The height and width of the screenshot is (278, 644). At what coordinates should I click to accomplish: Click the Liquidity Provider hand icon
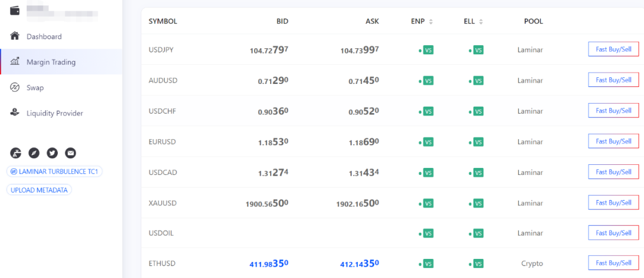pos(16,113)
